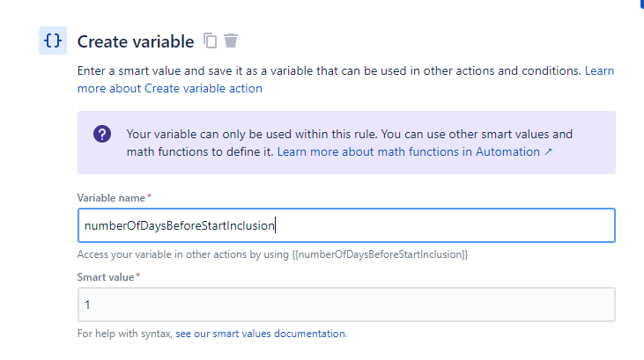Open the smart values documentation link
The height and width of the screenshot is (360, 644).
click(x=262, y=334)
